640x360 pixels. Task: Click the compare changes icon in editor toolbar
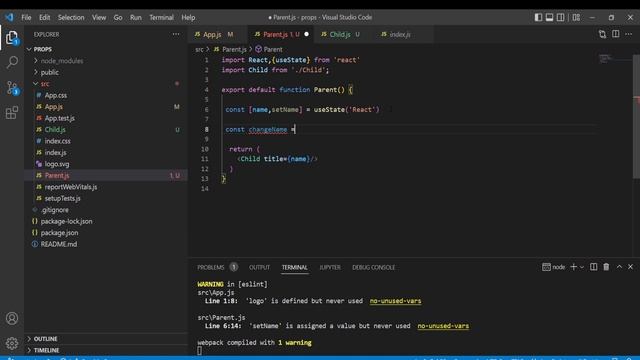pos(602,34)
